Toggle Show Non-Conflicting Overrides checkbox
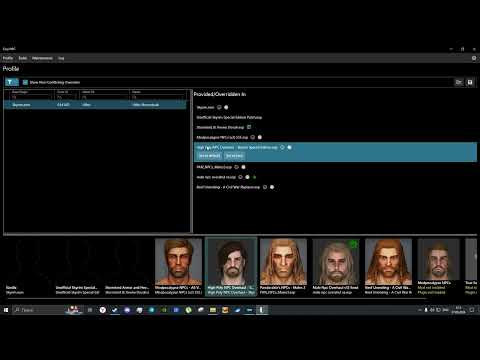 (x=25, y=82)
